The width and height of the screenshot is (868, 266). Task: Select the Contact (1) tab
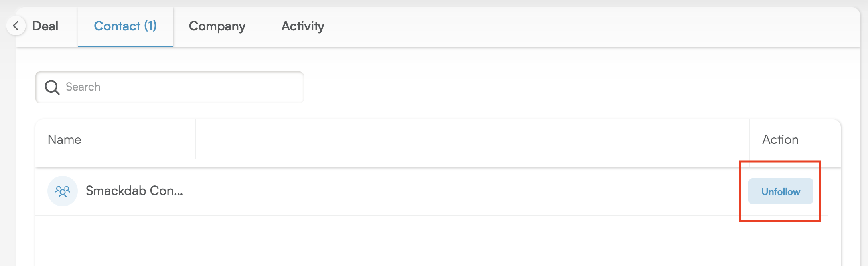(x=125, y=26)
